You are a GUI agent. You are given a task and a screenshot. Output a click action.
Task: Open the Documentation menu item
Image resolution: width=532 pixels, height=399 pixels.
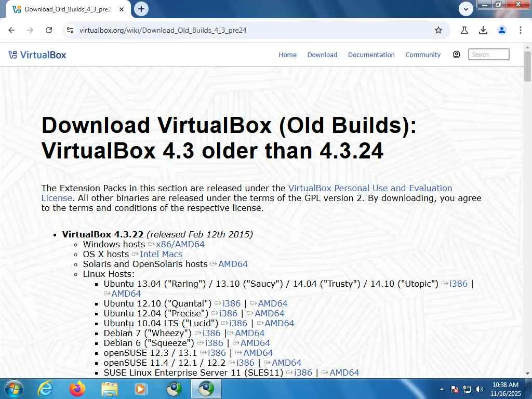(371, 55)
